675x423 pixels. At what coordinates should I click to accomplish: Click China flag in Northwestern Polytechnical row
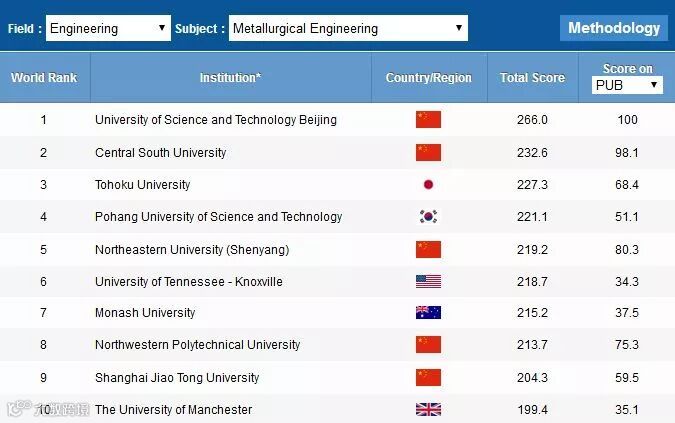point(428,345)
